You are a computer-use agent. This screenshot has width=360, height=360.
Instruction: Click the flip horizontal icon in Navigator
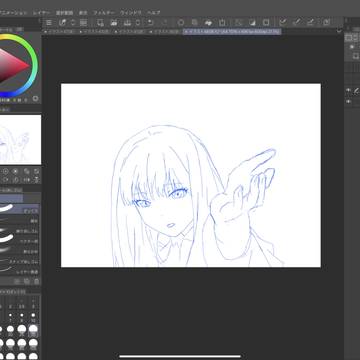click(x=28, y=180)
